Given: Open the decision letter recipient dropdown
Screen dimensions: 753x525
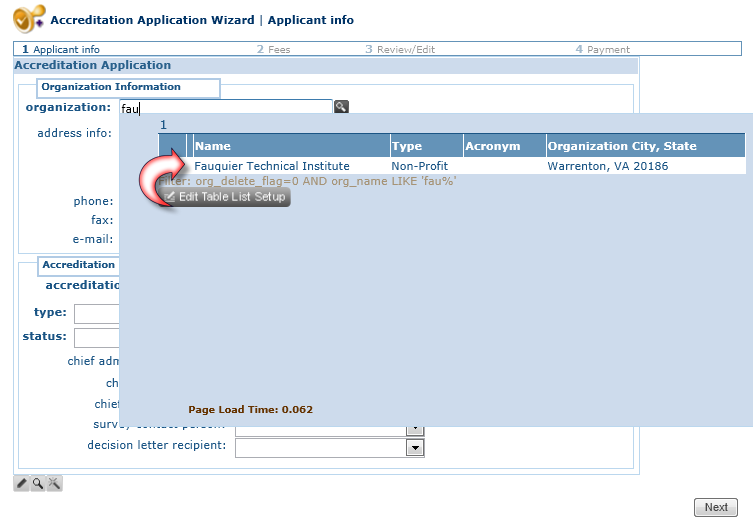Looking at the screenshot, I should coord(415,448).
